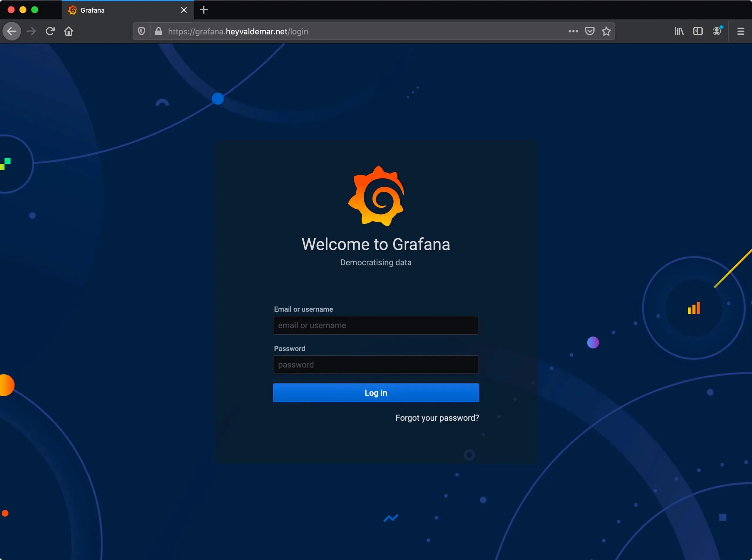Click the Password field label
The width and height of the screenshot is (752, 560).
click(289, 348)
